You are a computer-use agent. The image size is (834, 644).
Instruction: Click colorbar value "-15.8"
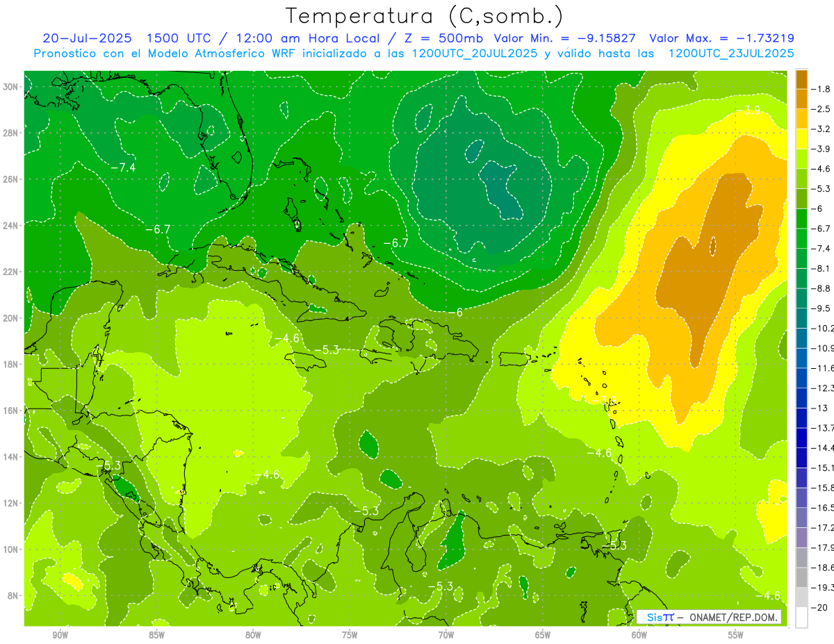point(822,488)
